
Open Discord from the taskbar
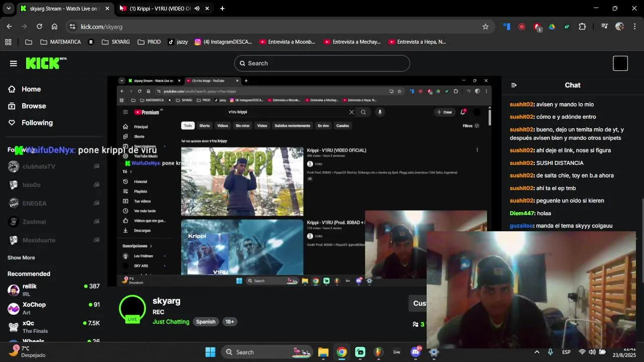pyautogui.click(x=416, y=352)
